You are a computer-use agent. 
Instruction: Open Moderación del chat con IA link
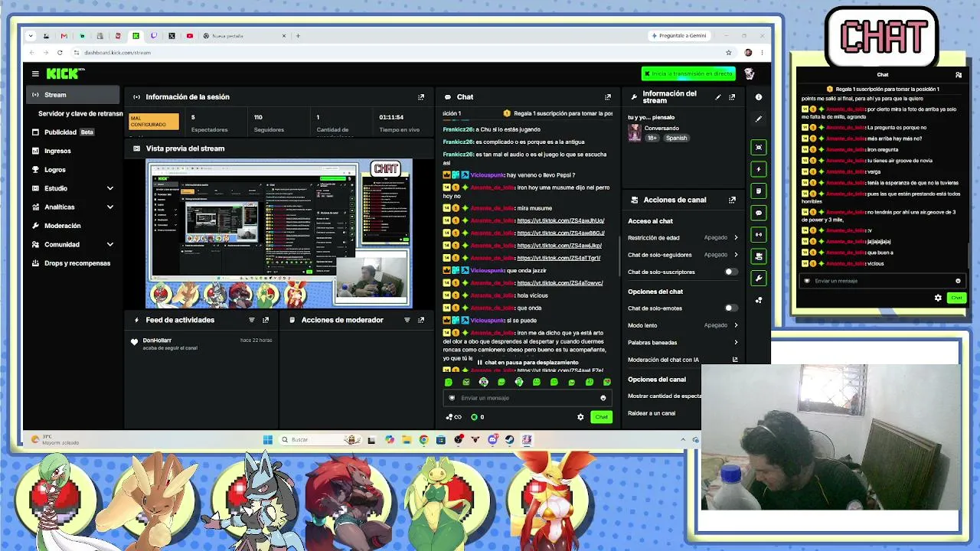tap(683, 360)
